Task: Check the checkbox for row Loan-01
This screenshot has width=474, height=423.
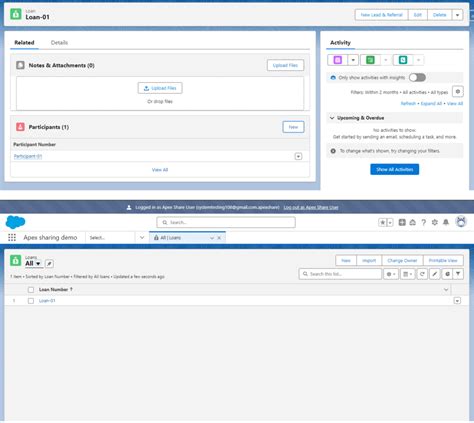Action: [31, 301]
